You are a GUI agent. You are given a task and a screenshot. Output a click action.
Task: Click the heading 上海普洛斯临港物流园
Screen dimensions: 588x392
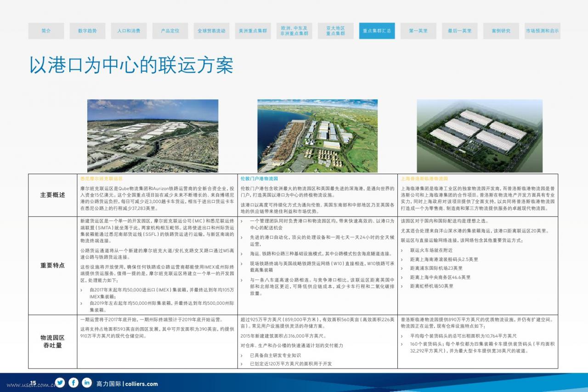pos(424,178)
